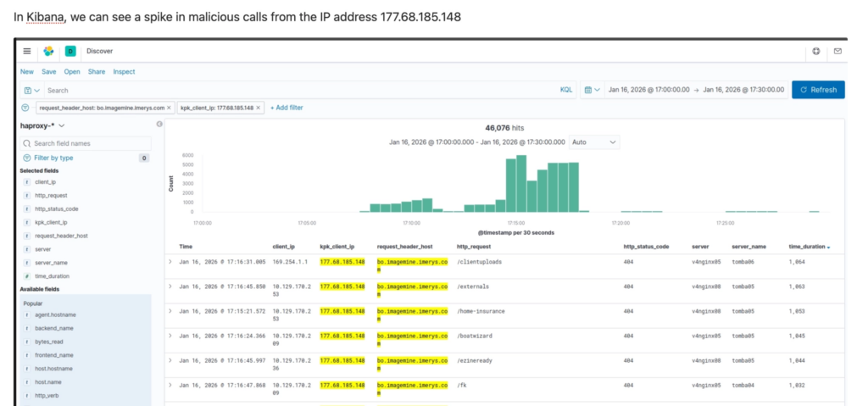
Task: Open the calendar quick date menu
Action: click(594, 90)
